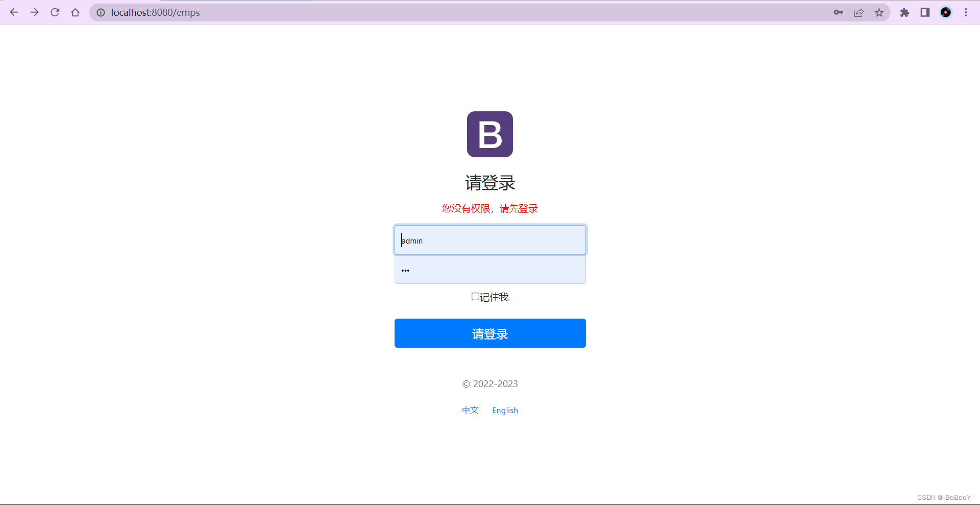Focus the username field containing admin
The image size is (980, 505).
[490, 240]
